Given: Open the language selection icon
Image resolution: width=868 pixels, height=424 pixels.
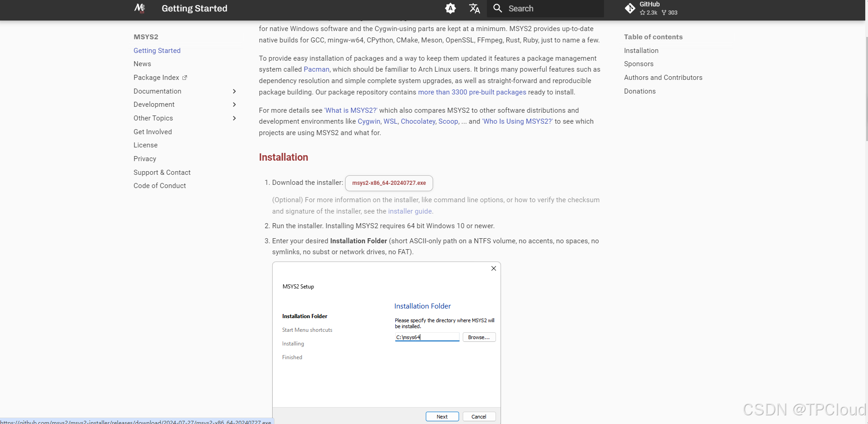Looking at the screenshot, I should point(475,8).
